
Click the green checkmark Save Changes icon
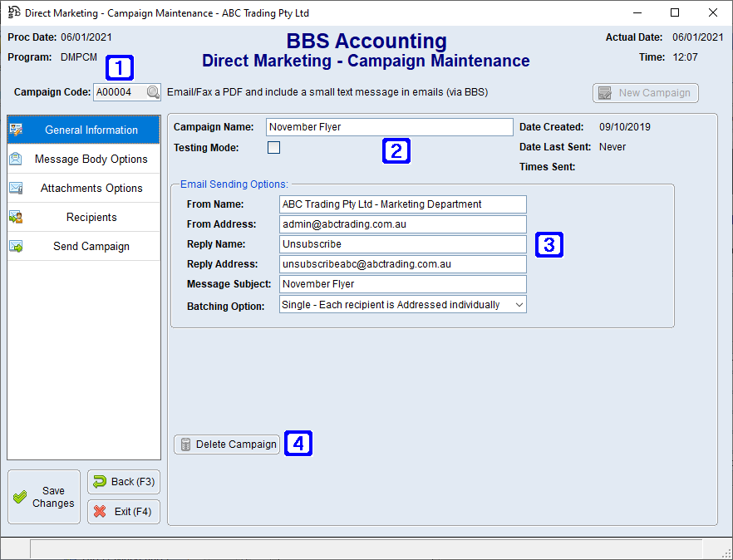point(21,497)
